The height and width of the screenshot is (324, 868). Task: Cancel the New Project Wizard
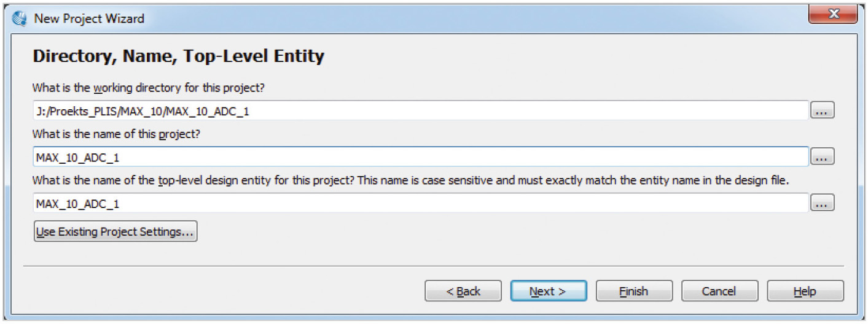point(719,291)
